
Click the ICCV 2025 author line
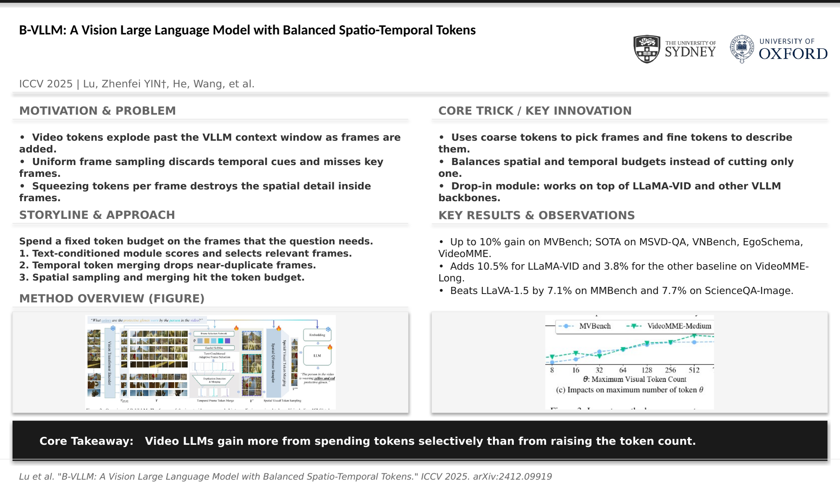pyautogui.click(x=136, y=84)
